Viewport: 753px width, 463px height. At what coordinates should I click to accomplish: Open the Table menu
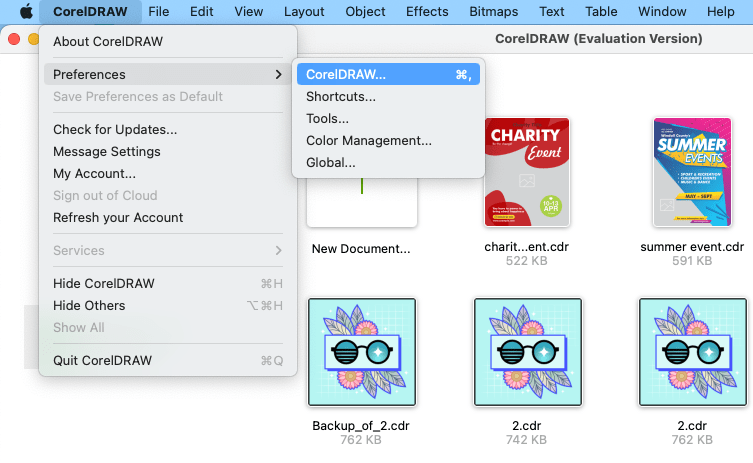pyautogui.click(x=601, y=12)
